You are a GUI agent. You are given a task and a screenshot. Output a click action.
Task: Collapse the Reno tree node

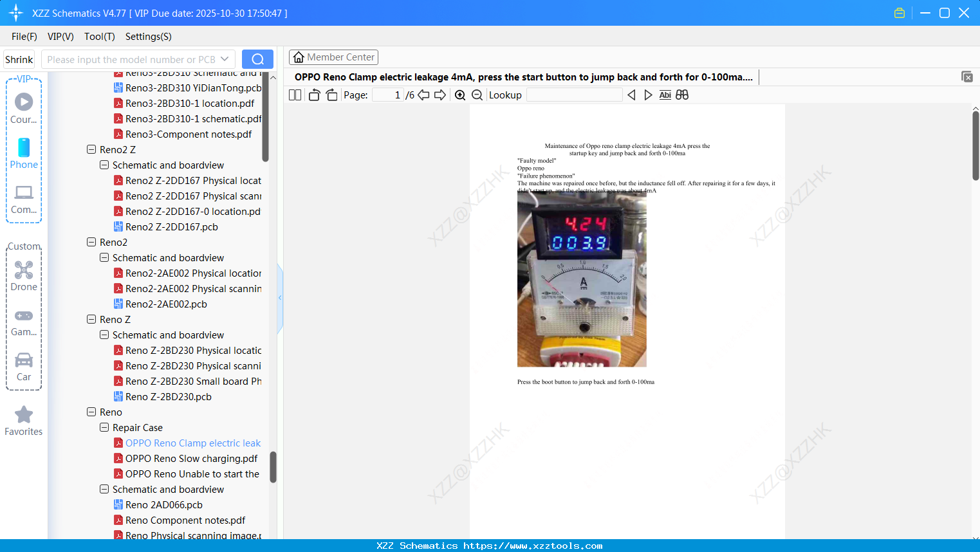[x=91, y=412]
